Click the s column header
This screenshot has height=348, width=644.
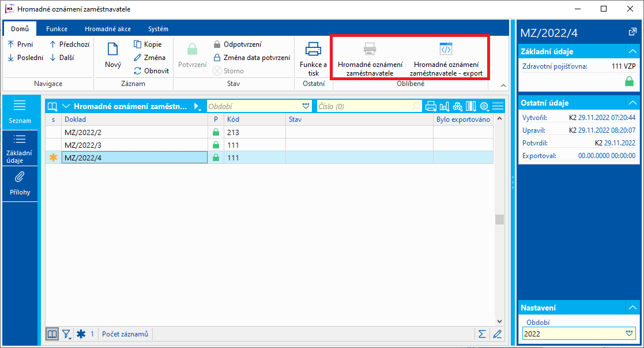coord(54,119)
